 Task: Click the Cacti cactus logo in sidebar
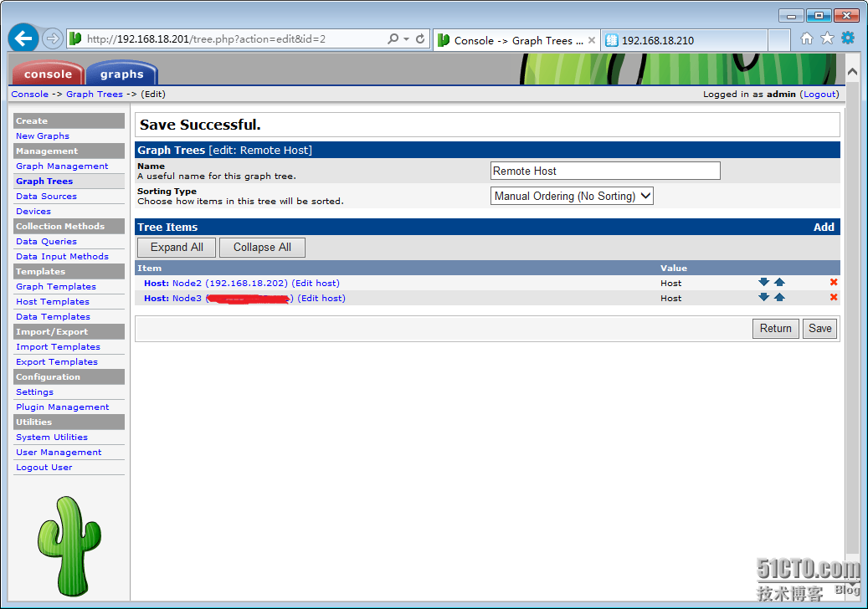[x=69, y=546]
